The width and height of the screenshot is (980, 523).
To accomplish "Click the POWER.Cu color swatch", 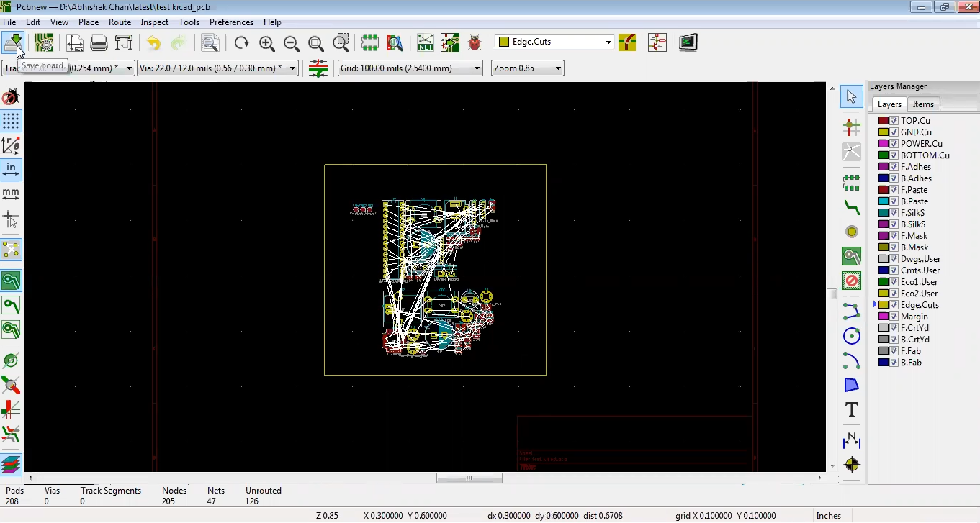I will coord(884,144).
